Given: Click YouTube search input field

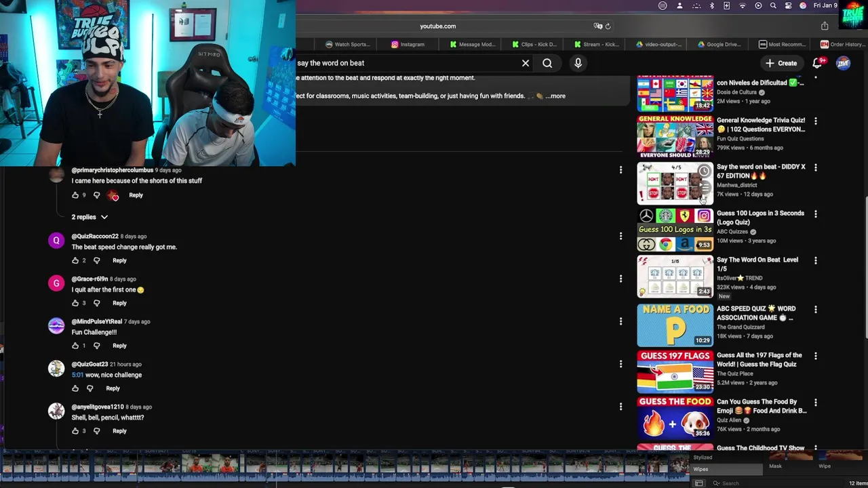Looking at the screenshot, I should coord(407,63).
